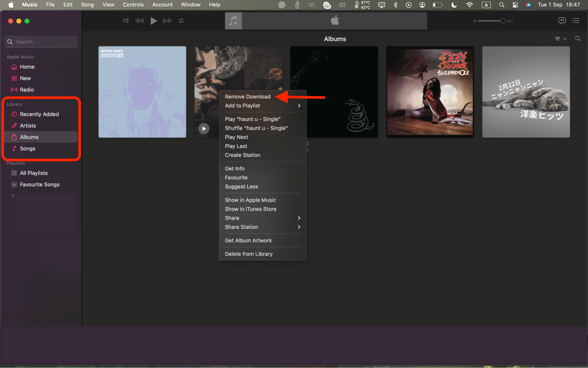
Task: Click the ChatGPT menu bar icon
Action: pyautogui.click(x=281, y=5)
